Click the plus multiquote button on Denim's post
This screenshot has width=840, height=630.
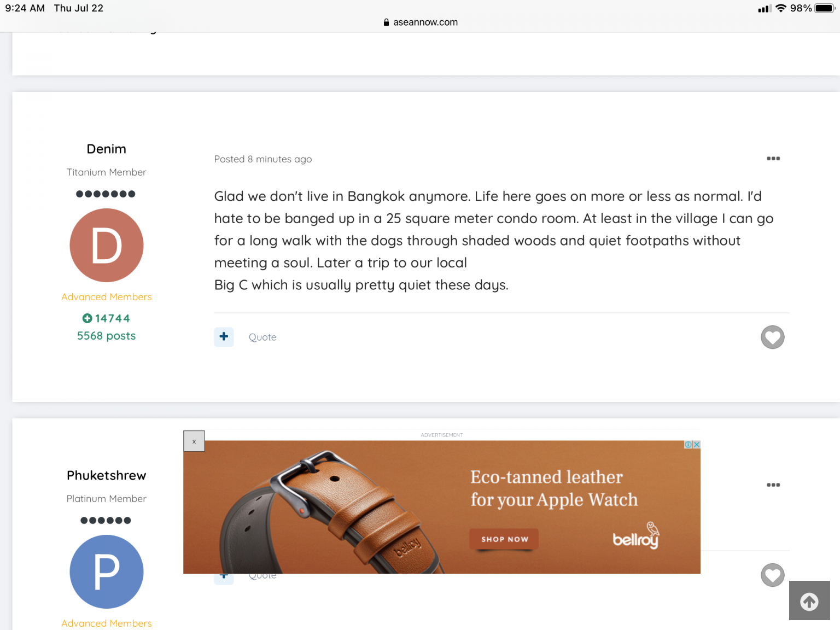(x=224, y=337)
